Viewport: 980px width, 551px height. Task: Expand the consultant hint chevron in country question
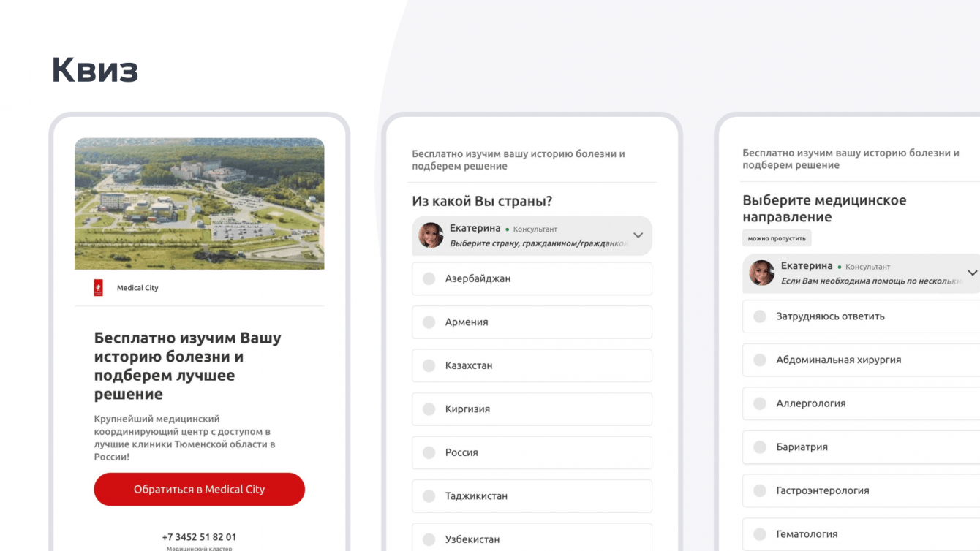click(638, 235)
